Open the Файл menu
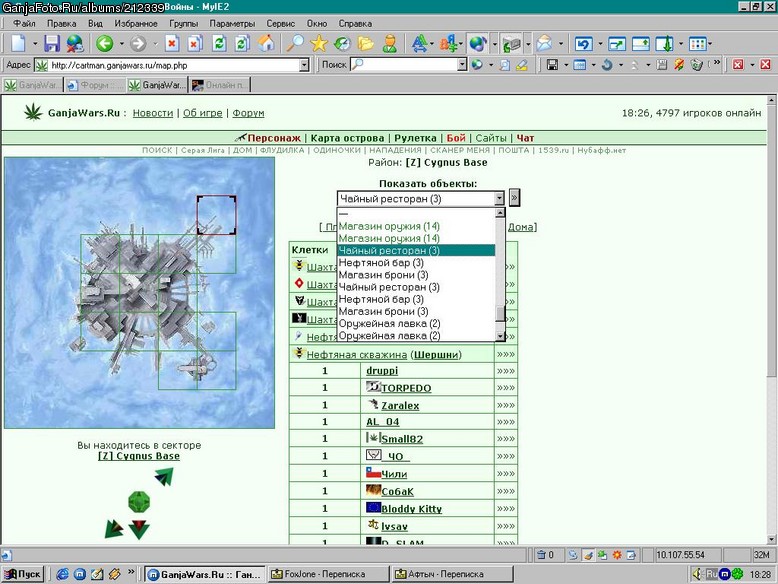The height and width of the screenshot is (584, 778). click(24, 23)
